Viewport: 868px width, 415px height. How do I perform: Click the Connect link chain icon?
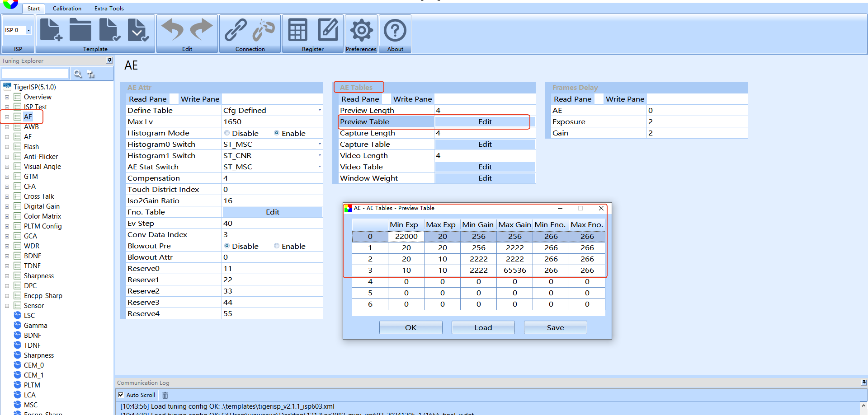coord(236,30)
